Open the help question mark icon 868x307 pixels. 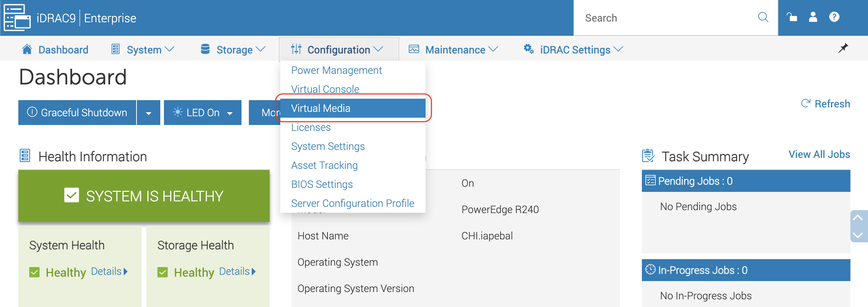pos(834,17)
